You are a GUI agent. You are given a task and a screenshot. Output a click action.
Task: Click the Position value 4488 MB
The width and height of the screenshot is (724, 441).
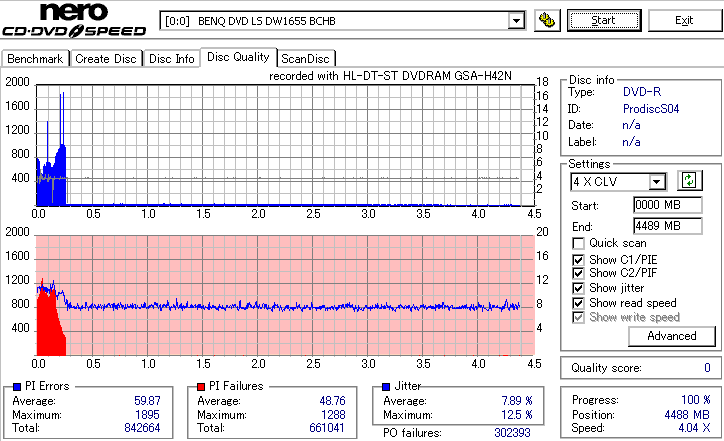(687, 415)
